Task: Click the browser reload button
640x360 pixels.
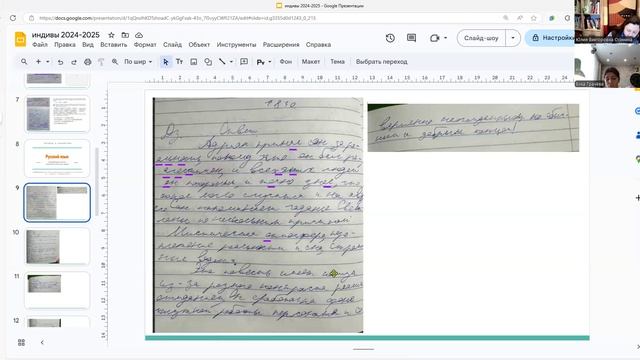Action: (13, 18)
